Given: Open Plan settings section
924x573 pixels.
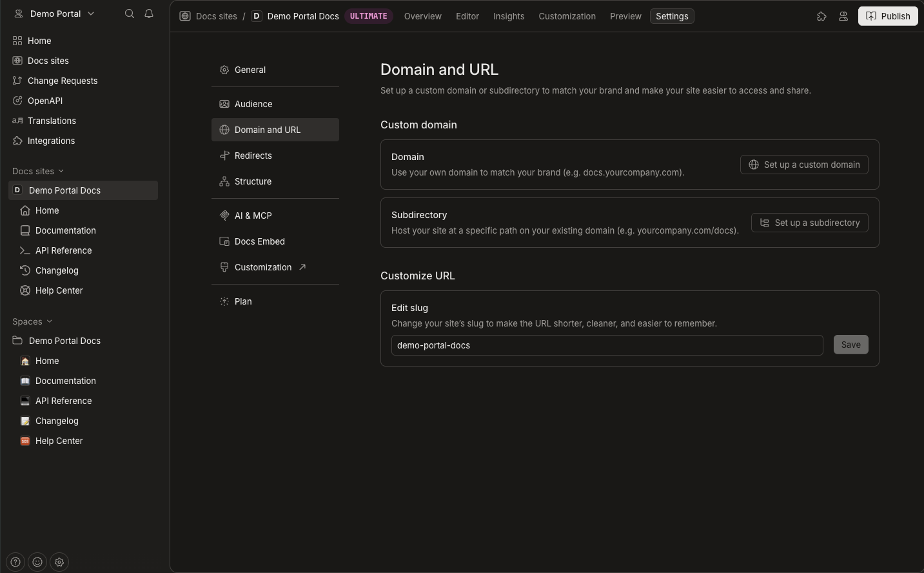Looking at the screenshot, I should pos(275,301).
